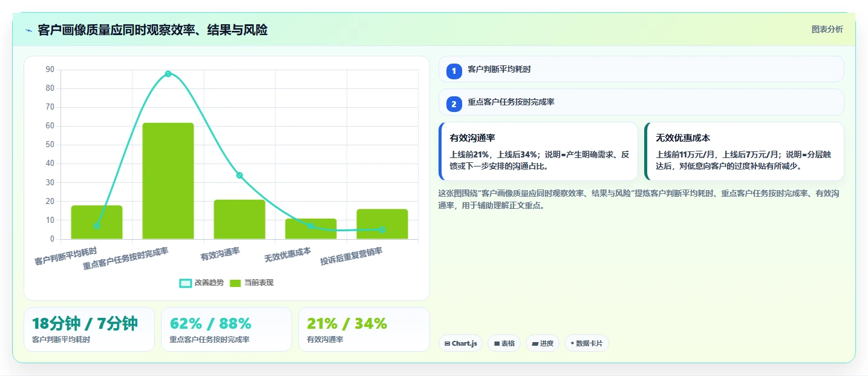The height and width of the screenshot is (376, 868).
Task: Click the 改善趋势 teal legend swatch
Action: pyautogui.click(x=186, y=283)
